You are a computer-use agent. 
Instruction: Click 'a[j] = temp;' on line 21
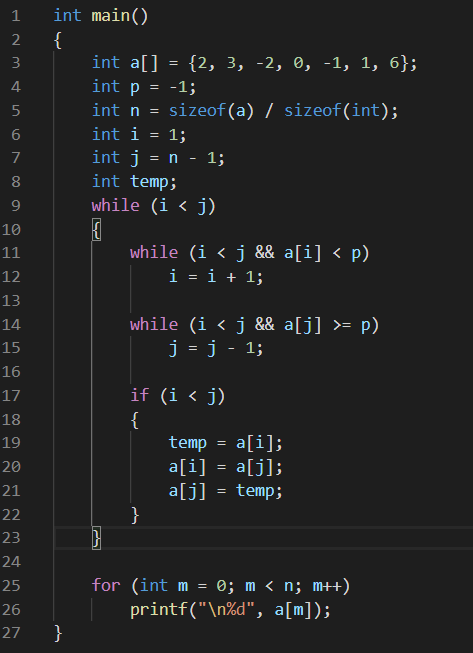[226, 491]
